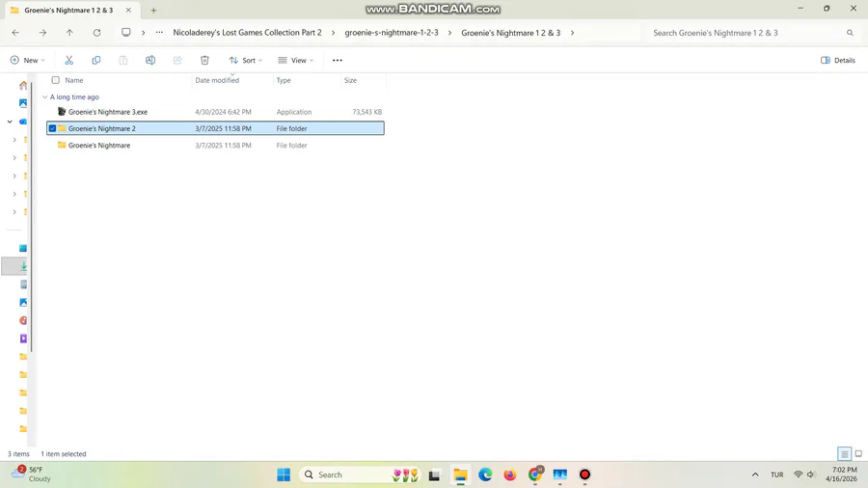Uncheck the Groenie's Nightmare 2 checkbox

[x=52, y=128]
